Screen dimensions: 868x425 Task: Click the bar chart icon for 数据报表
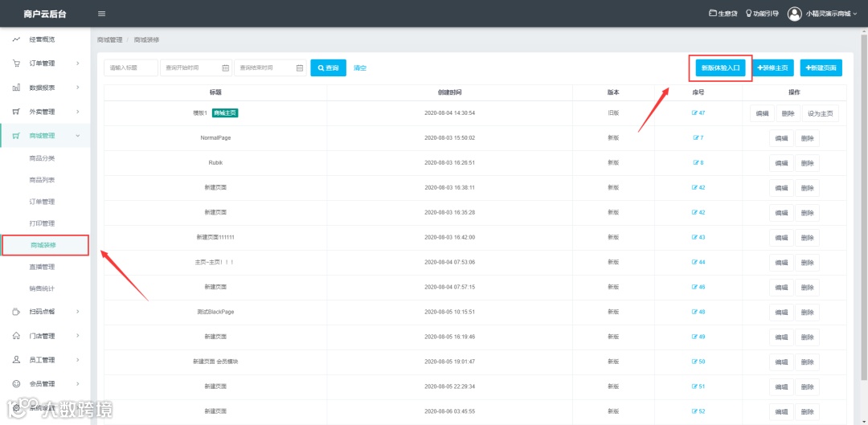17,88
